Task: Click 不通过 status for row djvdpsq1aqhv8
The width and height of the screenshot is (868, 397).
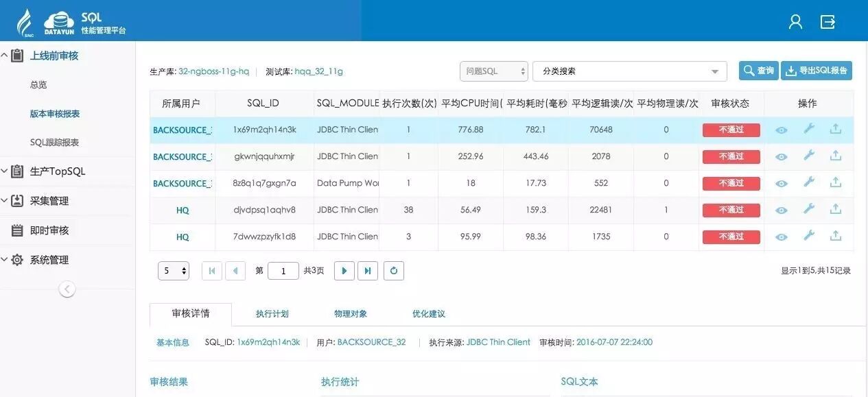Action: (x=731, y=210)
